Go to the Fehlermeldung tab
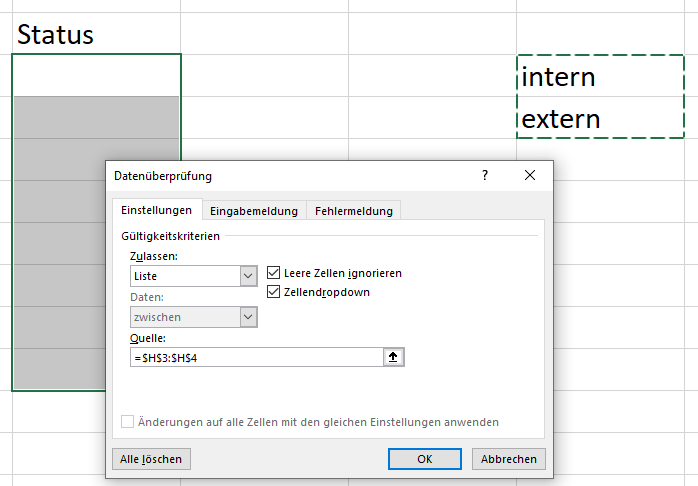Viewport: 698px width, 486px height. pos(354,210)
